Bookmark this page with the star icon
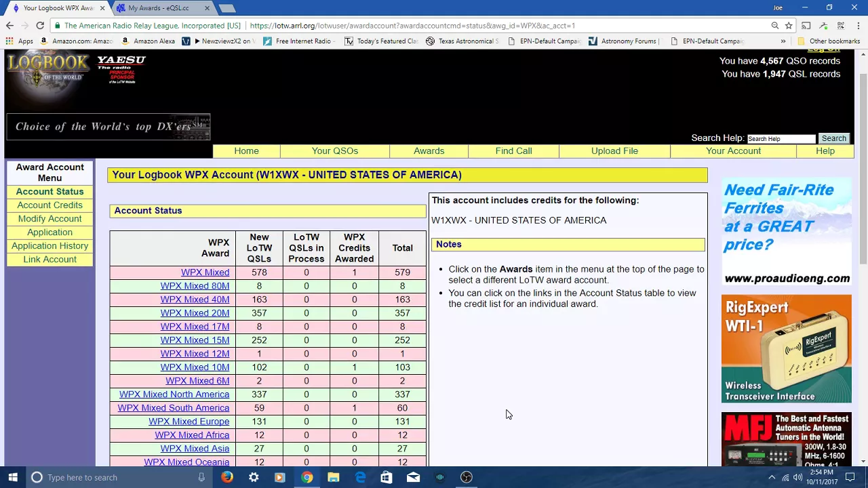This screenshot has width=868, height=488. pyautogui.click(x=789, y=26)
